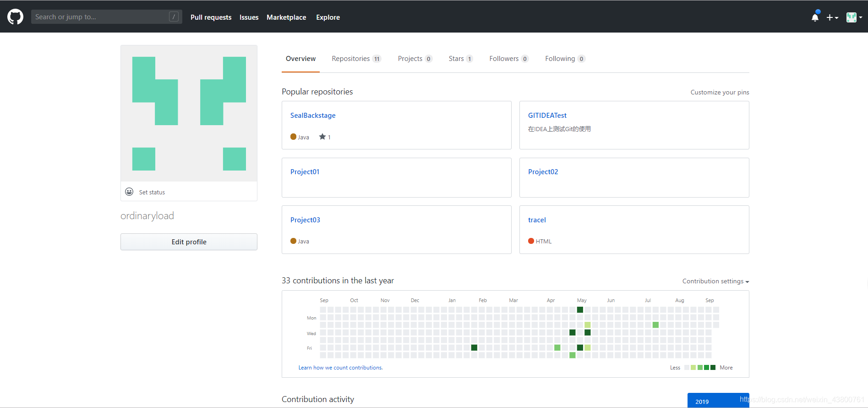
Task: Open the user avatar menu
Action: [x=854, y=17]
